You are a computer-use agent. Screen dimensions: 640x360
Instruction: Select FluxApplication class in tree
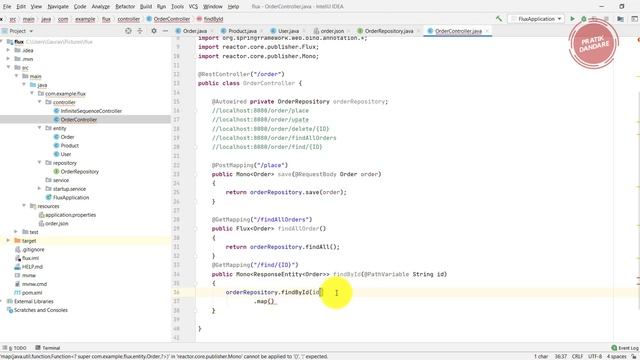point(71,198)
